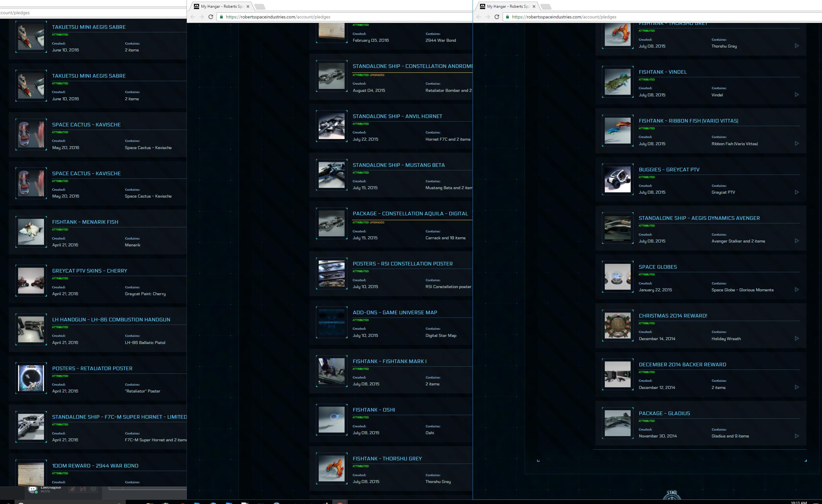Click the Mustang Beta ship thumbnail
This screenshot has width=822, height=504.
tap(332, 175)
